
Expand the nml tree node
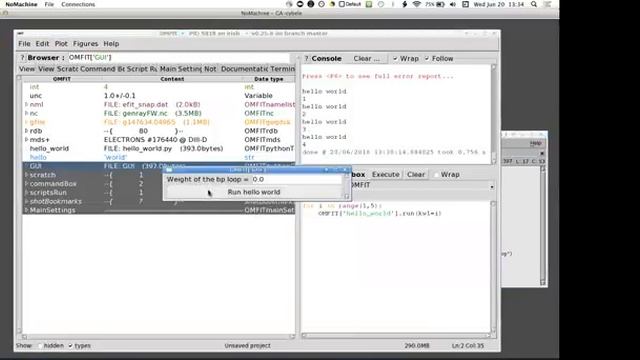(x=27, y=104)
